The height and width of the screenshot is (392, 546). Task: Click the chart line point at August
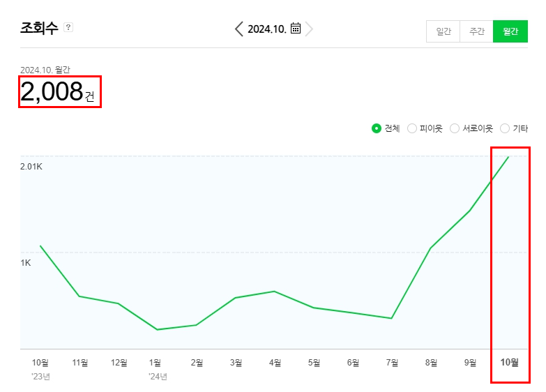tap(431, 248)
